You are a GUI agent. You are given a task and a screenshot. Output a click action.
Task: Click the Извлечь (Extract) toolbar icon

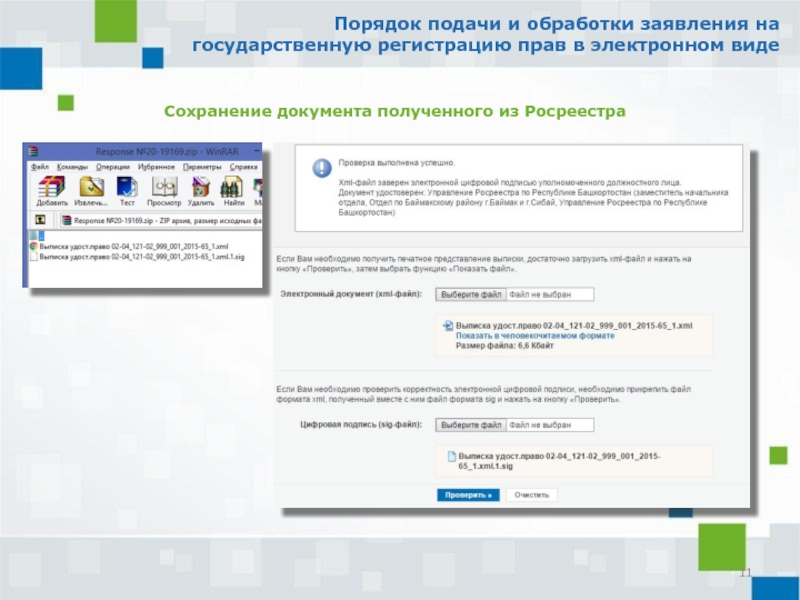(x=91, y=189)
